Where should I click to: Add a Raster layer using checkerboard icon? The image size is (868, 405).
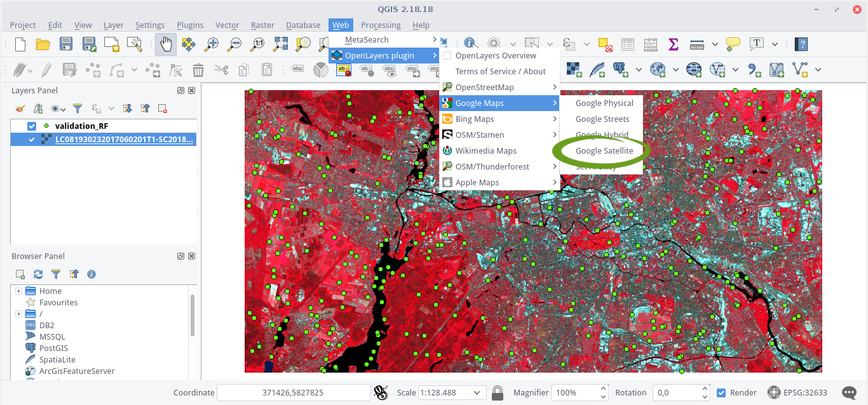(x=573, y=69)
